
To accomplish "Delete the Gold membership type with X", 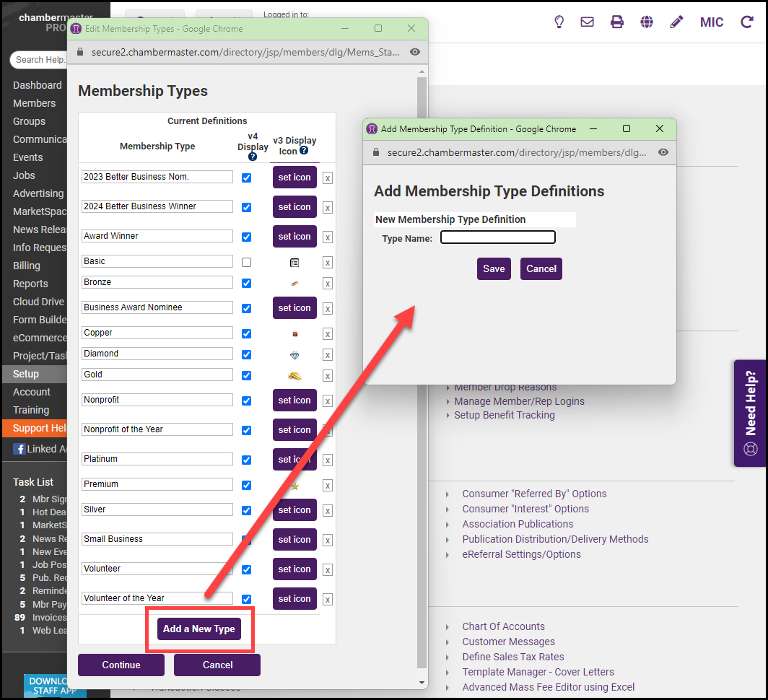I will coord(328,376).
